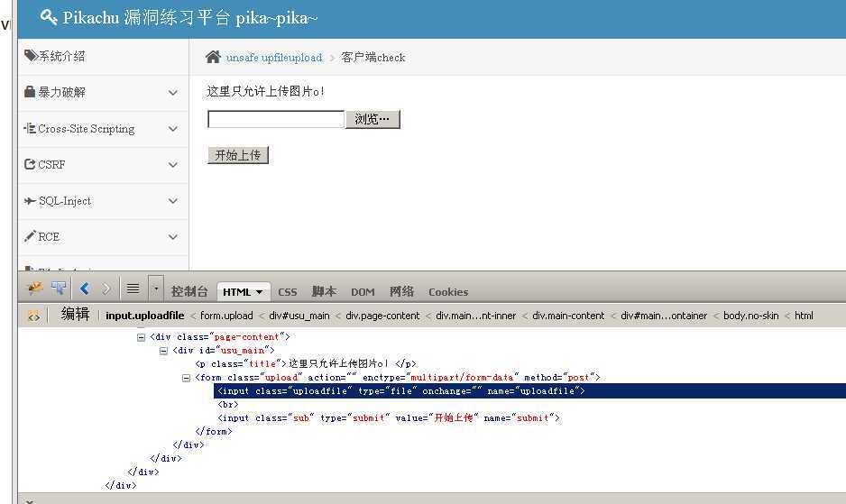Collapse the div usu_main node
The width and height of the screenshot is (846, 504).
pyautogui.click(x=163, y=351)
